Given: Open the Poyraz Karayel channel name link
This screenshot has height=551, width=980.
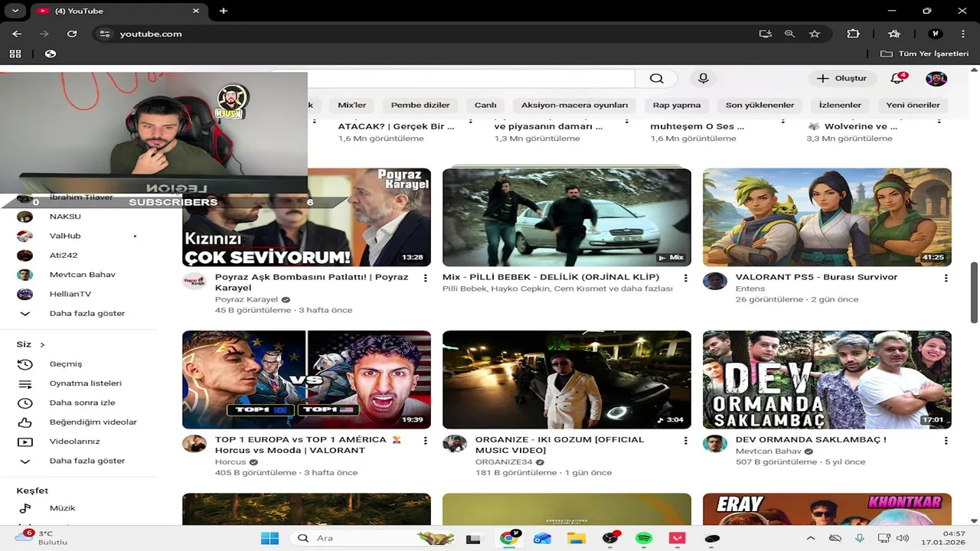Looking at the screenshot, I should pos(247,299).
